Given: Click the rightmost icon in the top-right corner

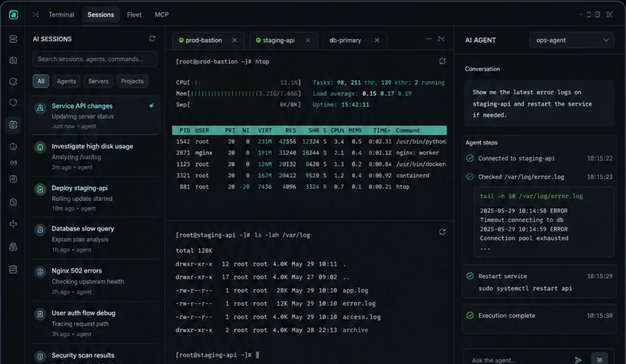Looking at the screenshot, I should [x=609, y=15].
